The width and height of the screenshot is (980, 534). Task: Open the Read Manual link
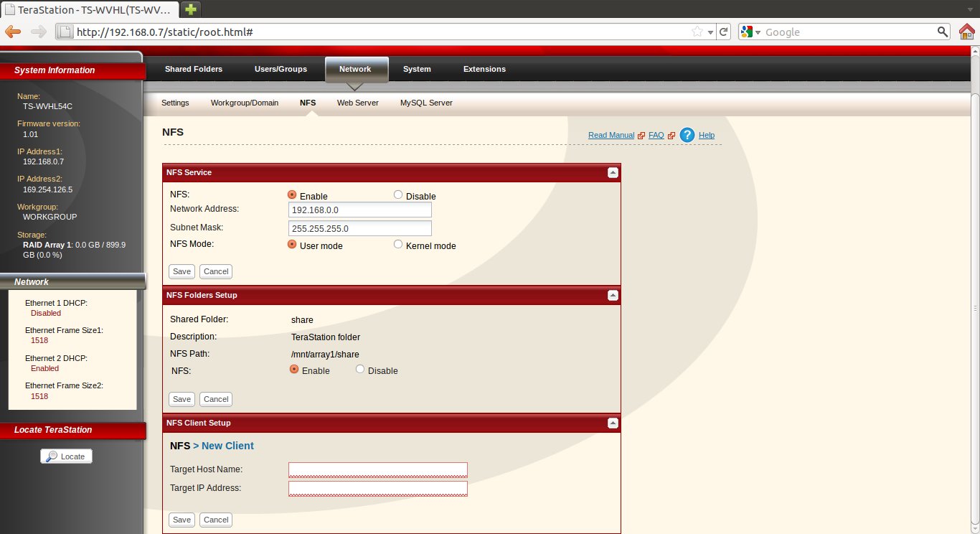pos(611,136)
